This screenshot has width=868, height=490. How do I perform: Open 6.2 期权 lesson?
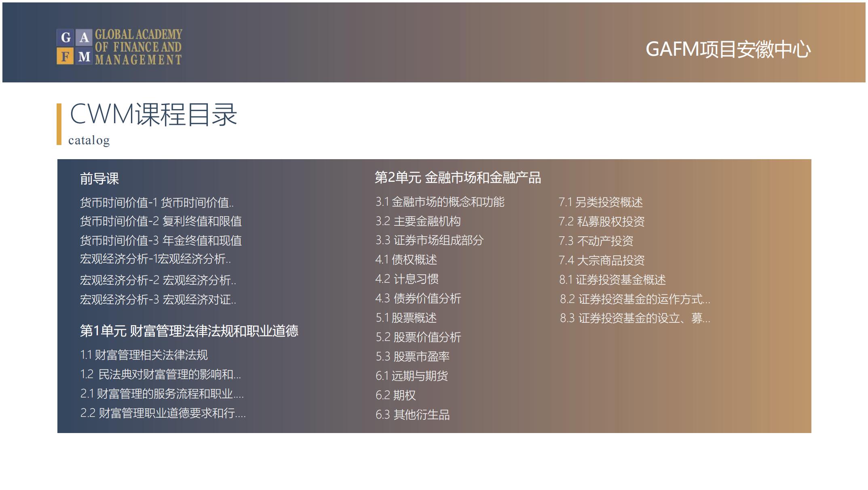(395, 395)
